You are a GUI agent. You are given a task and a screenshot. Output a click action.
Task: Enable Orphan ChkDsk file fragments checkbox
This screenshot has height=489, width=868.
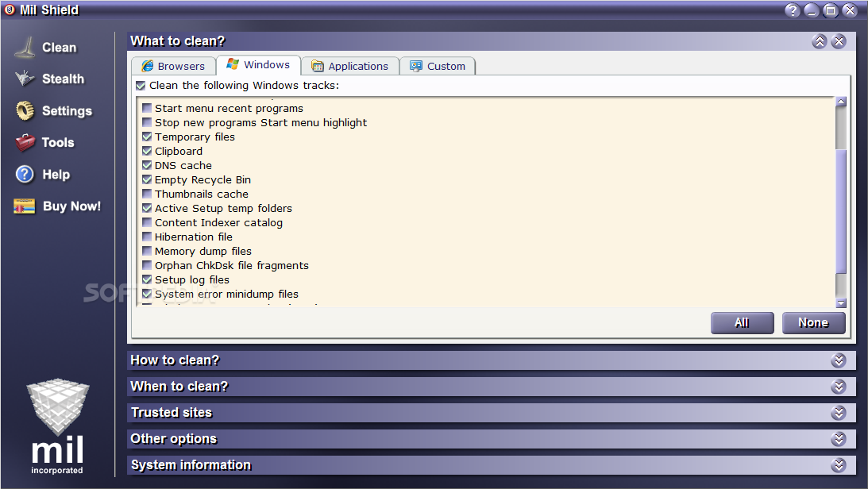click(147, 265)
